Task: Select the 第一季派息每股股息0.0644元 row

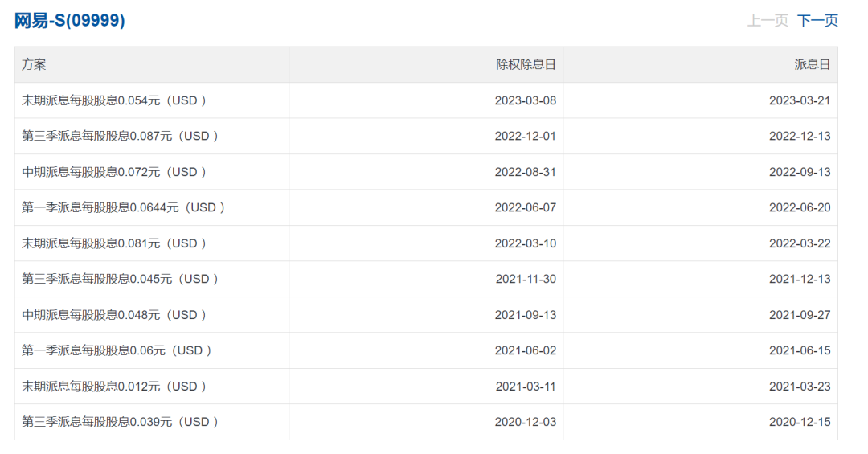Action: [x=123, y=207]
